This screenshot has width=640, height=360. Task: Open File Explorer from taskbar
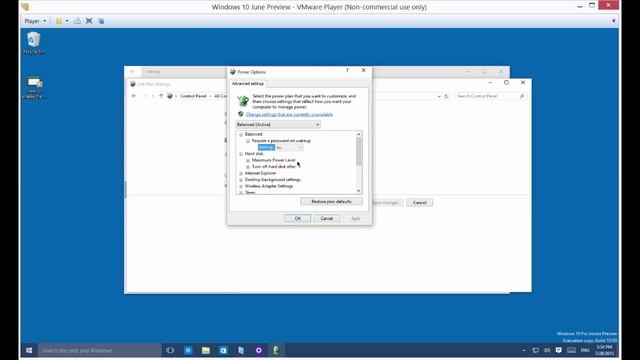[205, 350]
